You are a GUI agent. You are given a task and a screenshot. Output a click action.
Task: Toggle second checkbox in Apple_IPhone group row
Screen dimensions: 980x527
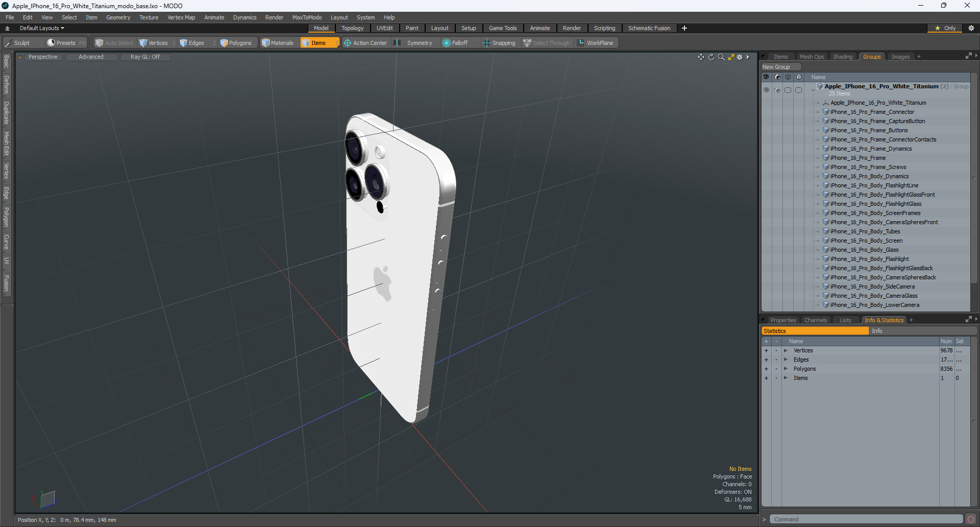pyautogui.click(x=799, y=90)
